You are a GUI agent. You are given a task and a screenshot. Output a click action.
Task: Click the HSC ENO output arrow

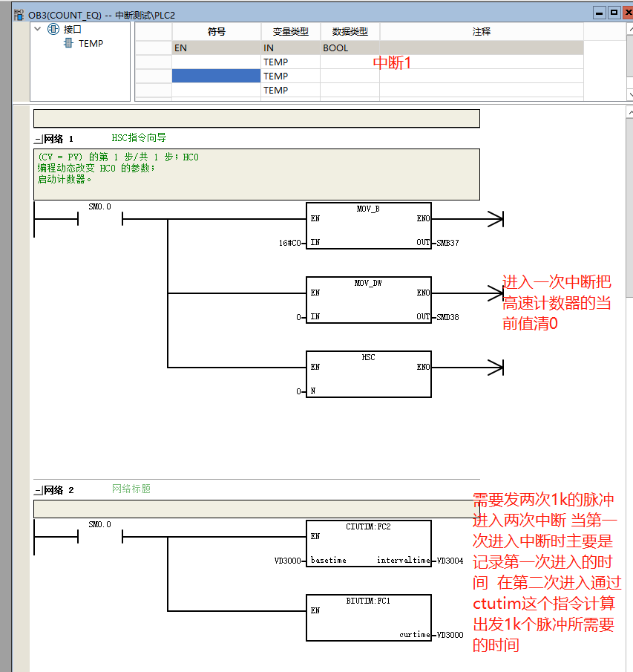[496, 368]
